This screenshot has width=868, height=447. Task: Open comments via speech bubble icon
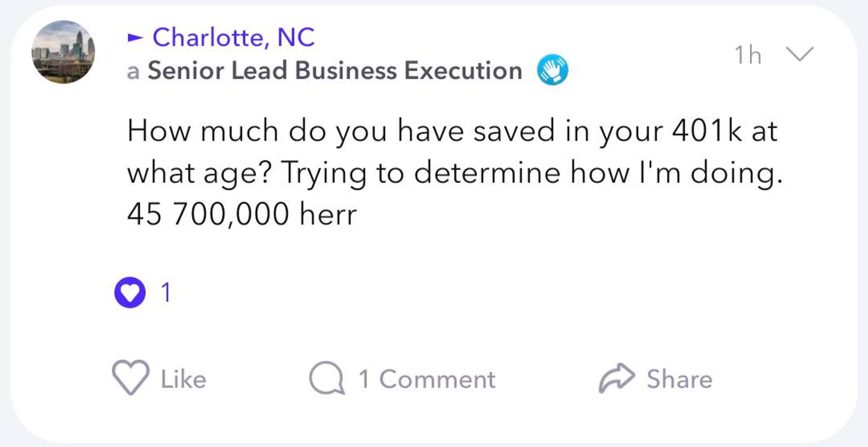point(326,378)
